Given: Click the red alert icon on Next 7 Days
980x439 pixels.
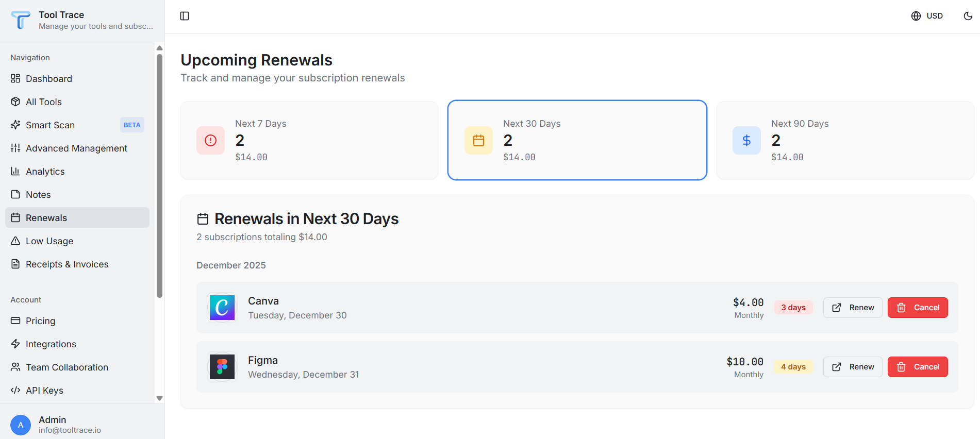Looking at the screenshot, I should [x=210, y=140].
